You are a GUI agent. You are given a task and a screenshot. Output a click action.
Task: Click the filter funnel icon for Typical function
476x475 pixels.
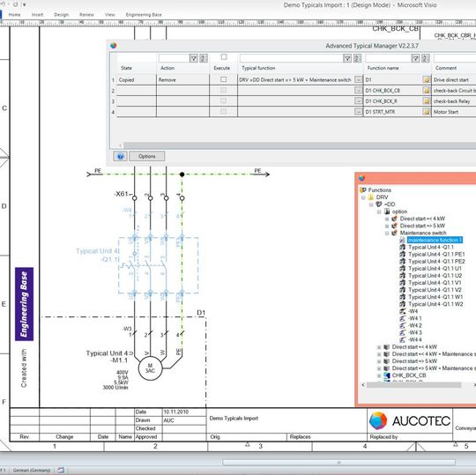pyautogui.click(x=347, y=58)
